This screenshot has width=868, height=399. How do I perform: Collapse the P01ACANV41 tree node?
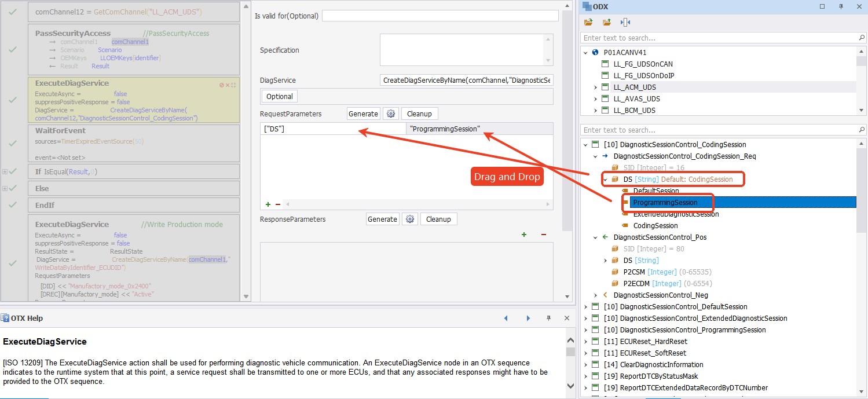coord(586,52)
